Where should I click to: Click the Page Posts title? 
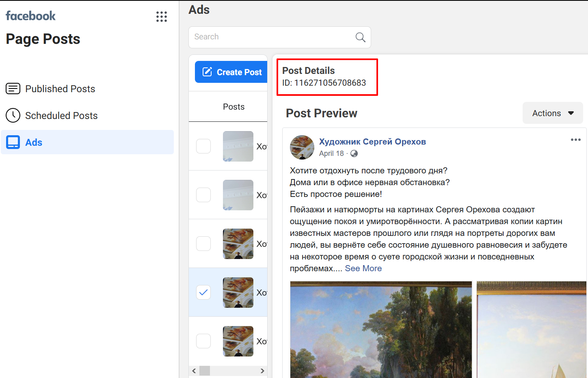tap(43, 39)
